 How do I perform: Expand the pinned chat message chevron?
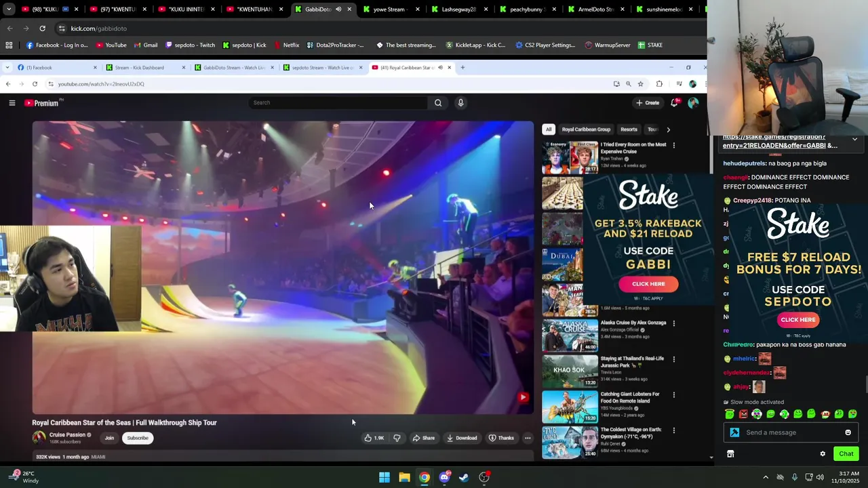[x=854, y=139]
